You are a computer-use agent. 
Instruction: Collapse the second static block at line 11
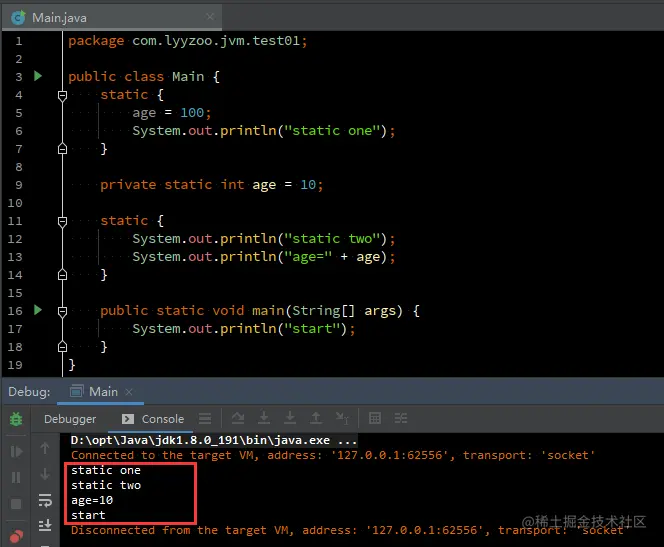(62, 221)
